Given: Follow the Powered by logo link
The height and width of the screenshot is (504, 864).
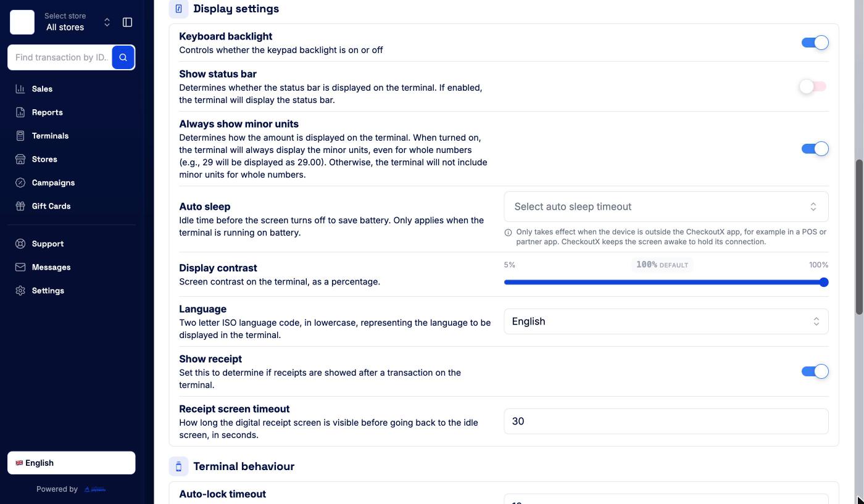Looking at the screenshot, I should 95,489.
